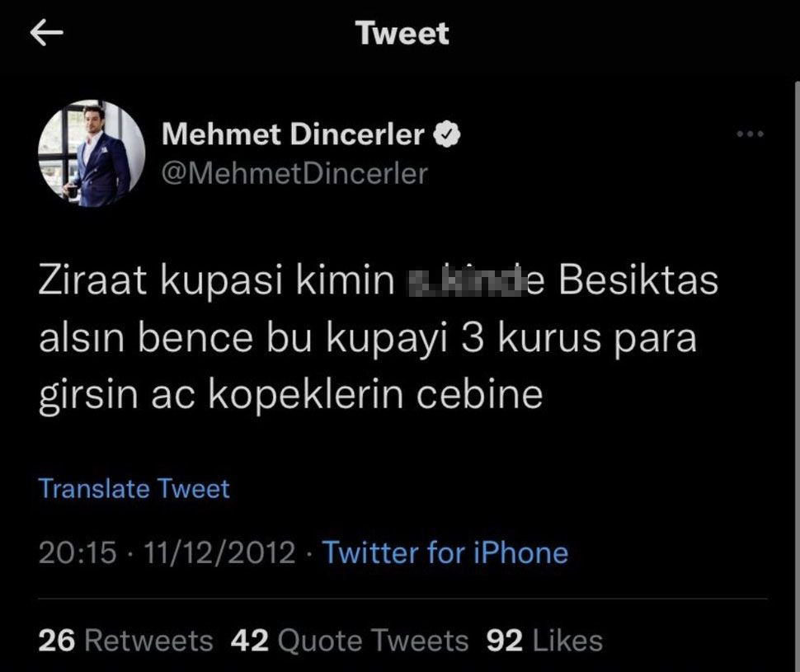This screenshot has width=800, height=672.
Task: Open the Twitter for iPhone source link
Action: coord(445,552)
